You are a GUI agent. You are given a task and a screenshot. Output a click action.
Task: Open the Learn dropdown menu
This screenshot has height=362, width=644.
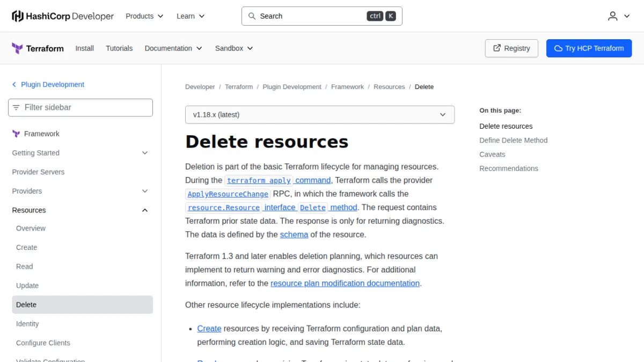(191, 16)
